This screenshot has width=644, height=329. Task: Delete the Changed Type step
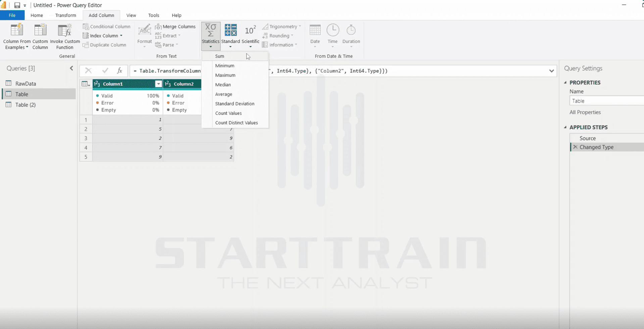pyautogui.click(x=575, y=147)
